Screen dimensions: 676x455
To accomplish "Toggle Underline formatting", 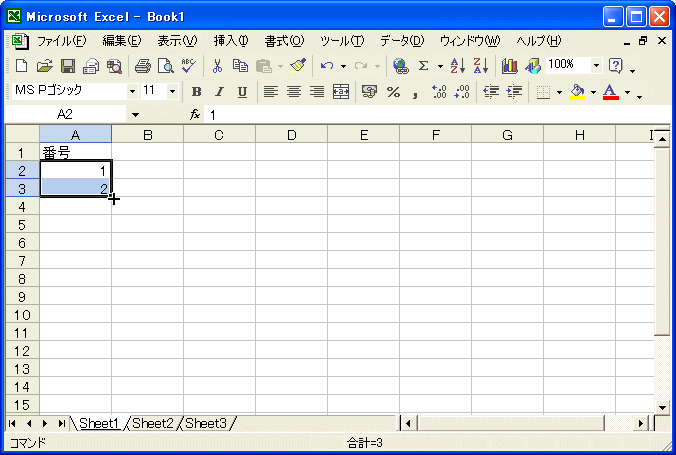I will tap(242, 91).
